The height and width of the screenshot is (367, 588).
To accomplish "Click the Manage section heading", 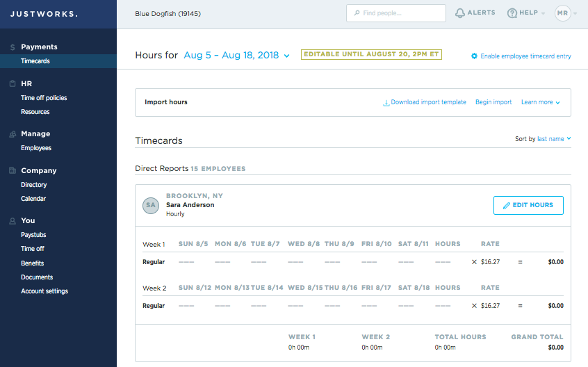I will 35,134.
